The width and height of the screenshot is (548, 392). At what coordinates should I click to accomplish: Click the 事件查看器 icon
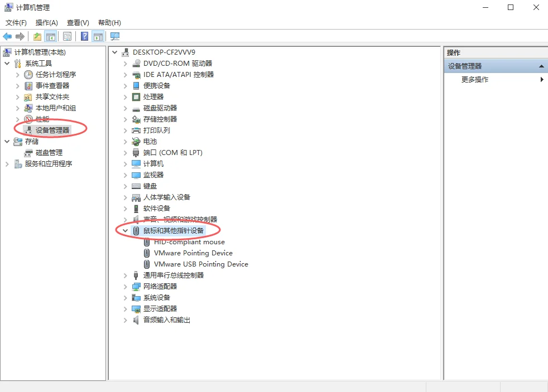(28, 86)
